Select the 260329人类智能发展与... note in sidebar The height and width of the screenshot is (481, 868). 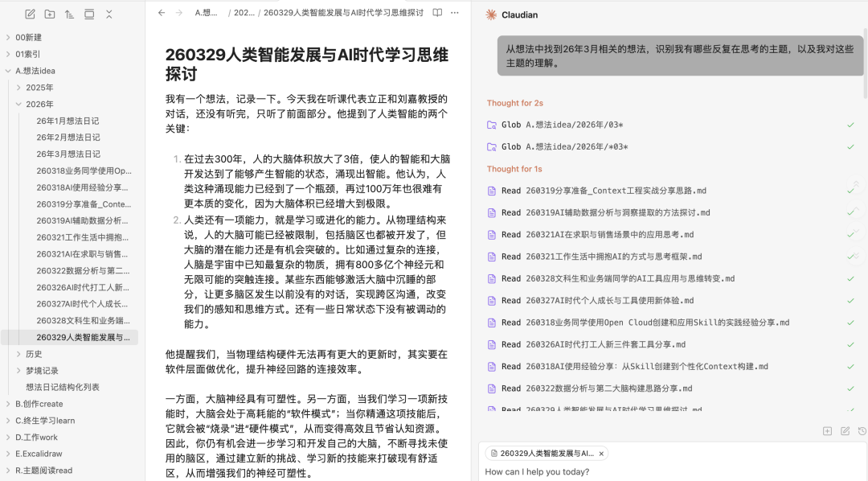click(x=69, y=337)
